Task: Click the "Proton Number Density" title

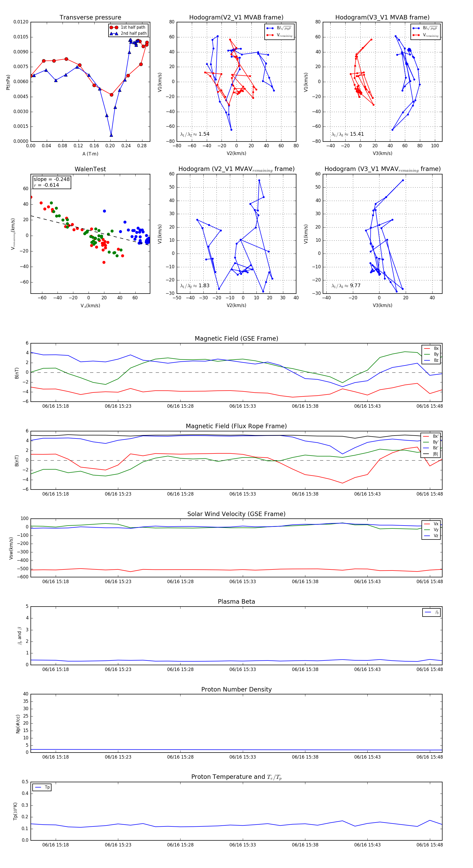Action: [236, 689]
